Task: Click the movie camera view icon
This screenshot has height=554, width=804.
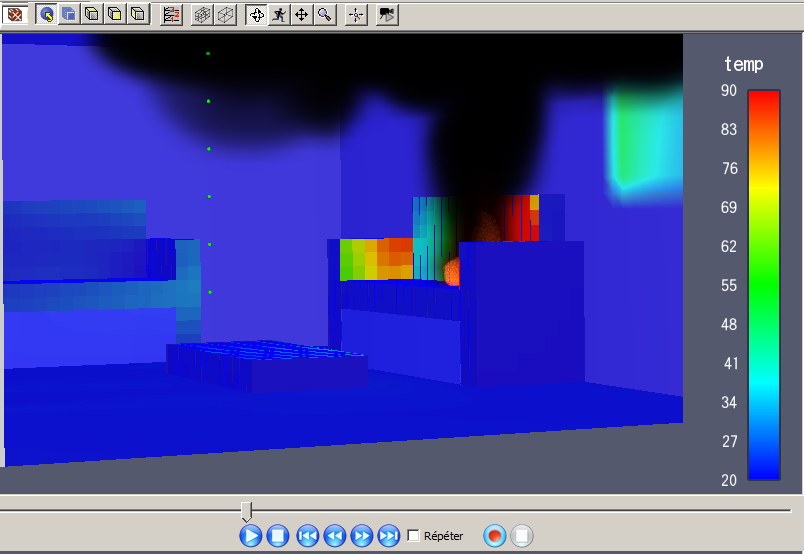Action: [387, 15]
